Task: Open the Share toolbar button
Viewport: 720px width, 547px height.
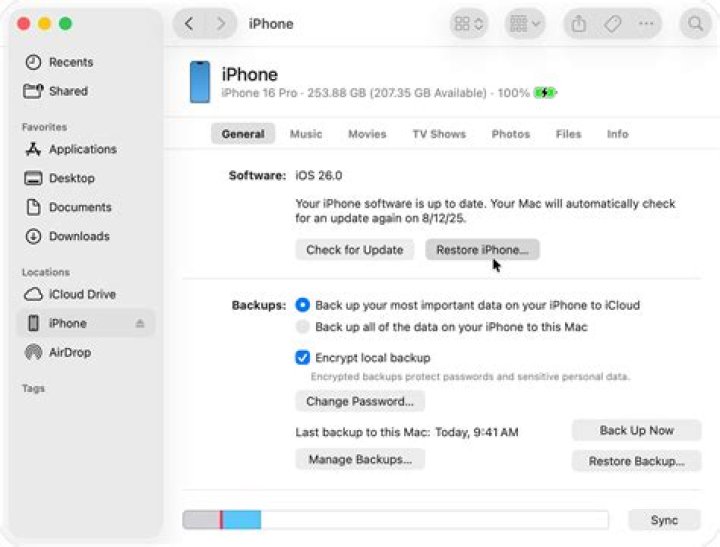Action: (x=579, y=23)
